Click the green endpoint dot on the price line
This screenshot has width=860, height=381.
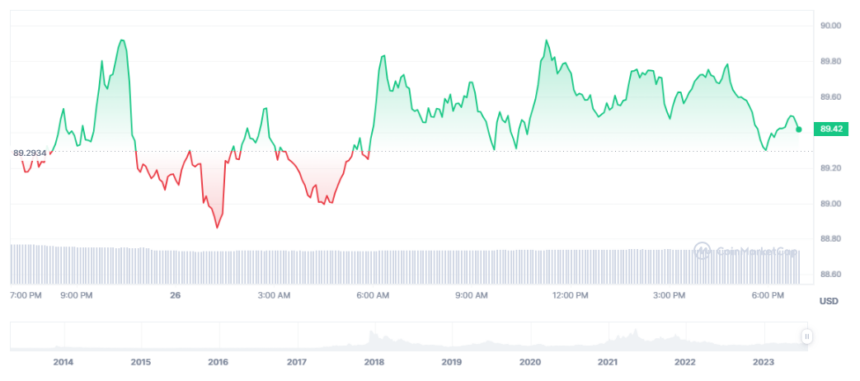799,129
